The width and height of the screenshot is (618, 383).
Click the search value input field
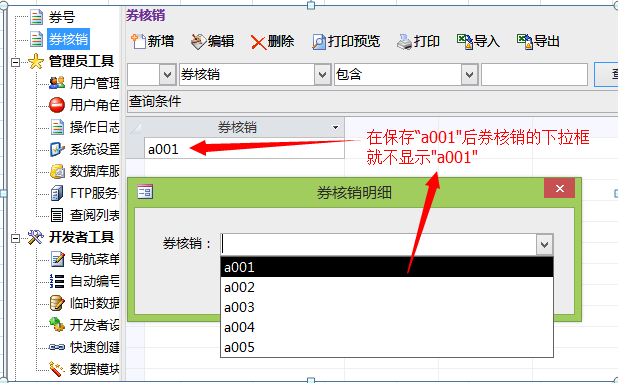[x=534, y=74]
